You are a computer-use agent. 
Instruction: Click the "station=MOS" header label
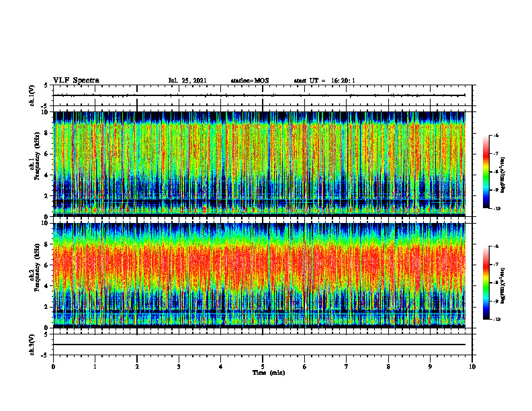250,81
